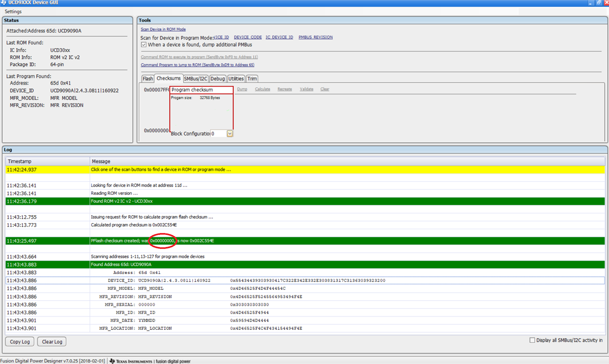The width and height of the screenshot is (609, 364).
Task: Select the MFR_SERIAL log row
Action: (305, 305)
